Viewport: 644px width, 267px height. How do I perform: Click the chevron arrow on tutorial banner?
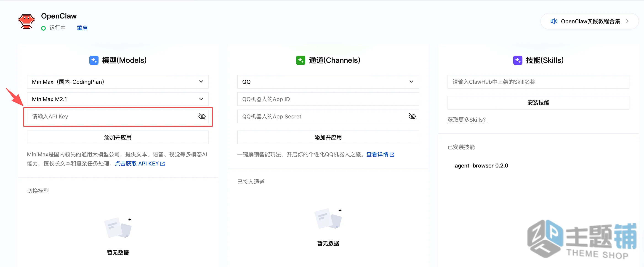[x=627, y=21]
